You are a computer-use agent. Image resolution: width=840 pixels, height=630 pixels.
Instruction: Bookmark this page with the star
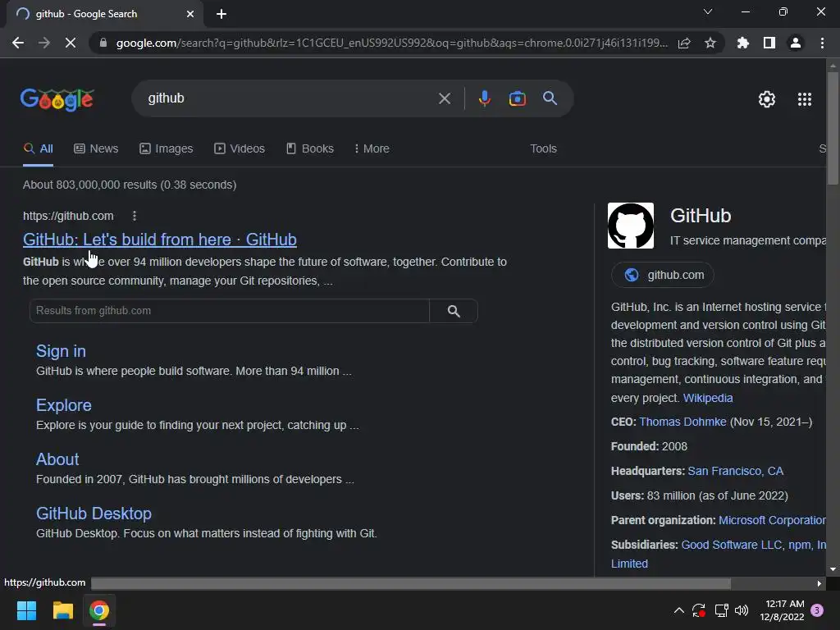[x=710, y=43]
